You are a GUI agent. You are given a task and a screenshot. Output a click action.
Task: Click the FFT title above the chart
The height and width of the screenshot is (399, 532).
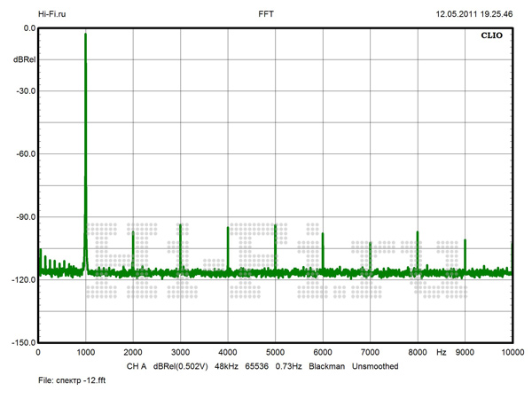click(266, 15)
